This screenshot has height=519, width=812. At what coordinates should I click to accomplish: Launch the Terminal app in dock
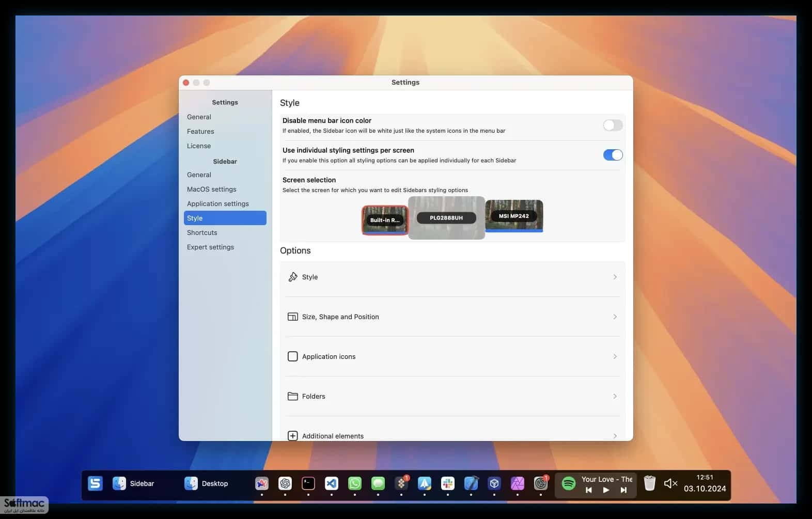tap(308, 483)
